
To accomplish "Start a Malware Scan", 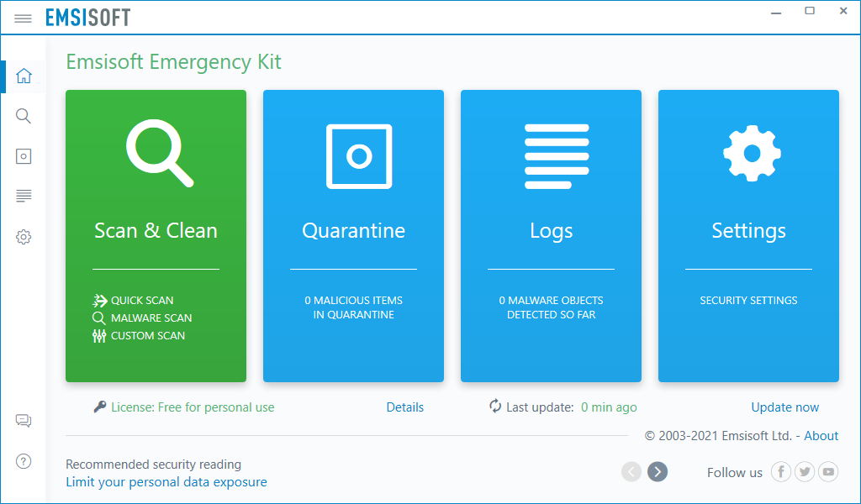I will (x=151, y=318).
